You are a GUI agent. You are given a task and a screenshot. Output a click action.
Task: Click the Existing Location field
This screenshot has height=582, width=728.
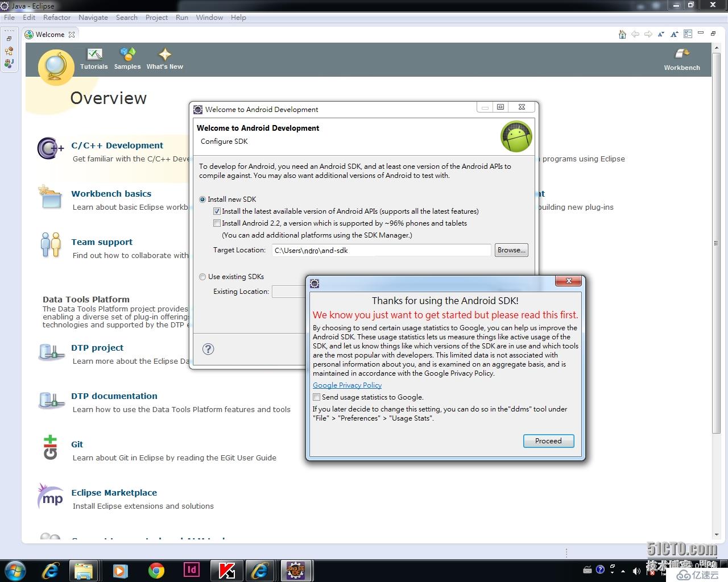(289, 292)
